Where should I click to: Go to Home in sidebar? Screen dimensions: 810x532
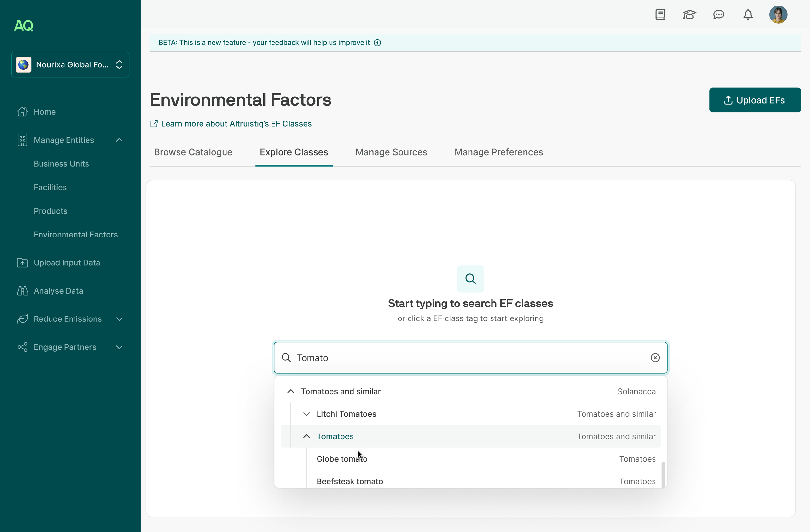(45, 112)
